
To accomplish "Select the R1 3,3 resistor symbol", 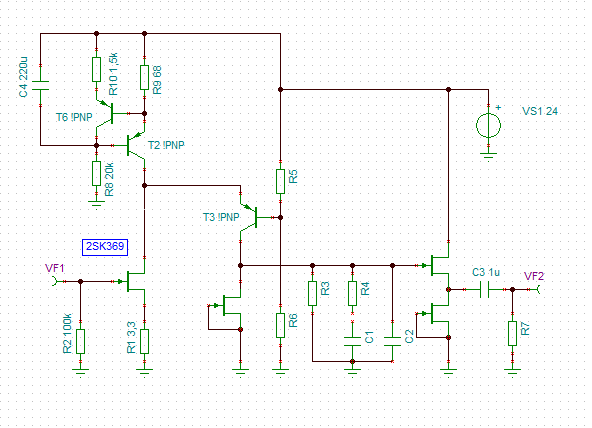I will (144, 341).
